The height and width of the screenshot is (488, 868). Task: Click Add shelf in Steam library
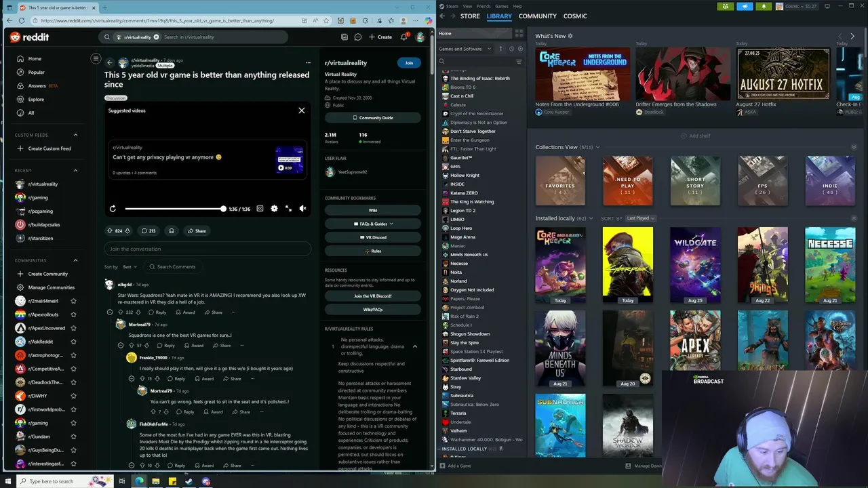click(x=696, y=136)
